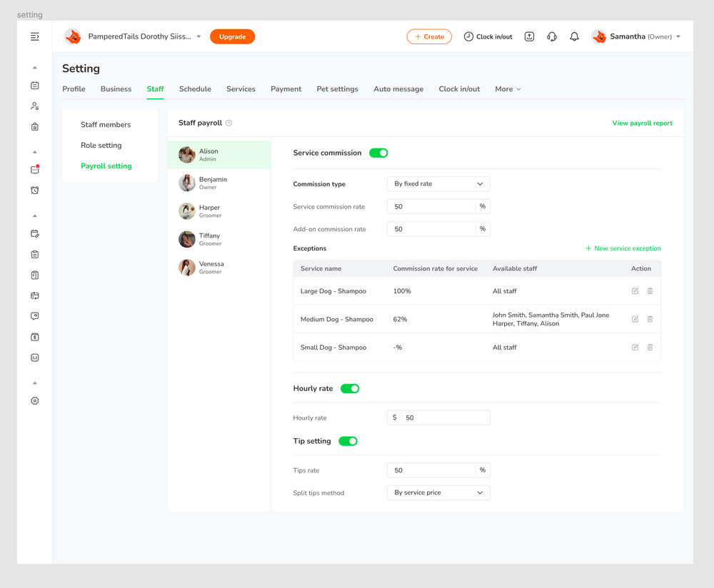The width and height of the screenshot is (714, 588).
Task: Click the dollar invoice icon in sidebar
Action: pyautogui.click(x=34, y=336)
